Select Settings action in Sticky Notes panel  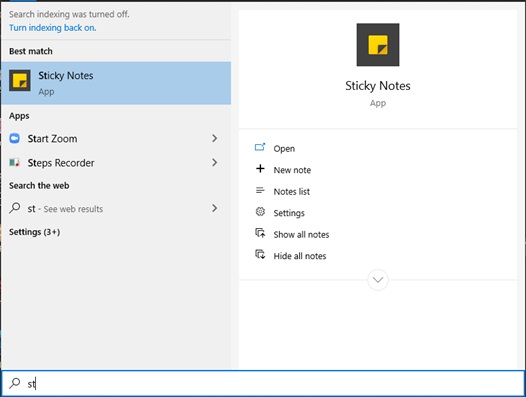(x=289, y=213)
